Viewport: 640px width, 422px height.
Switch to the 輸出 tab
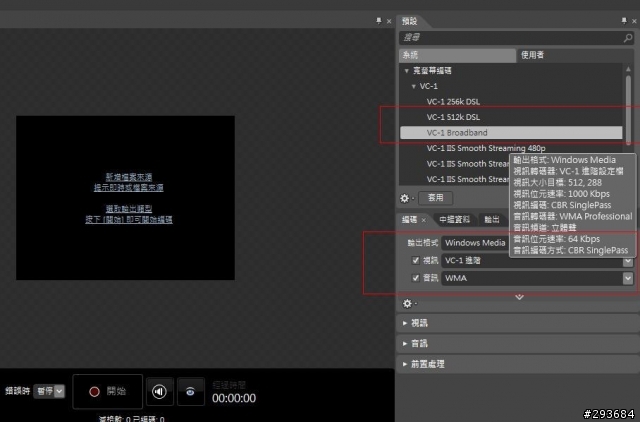pos(492,220)
